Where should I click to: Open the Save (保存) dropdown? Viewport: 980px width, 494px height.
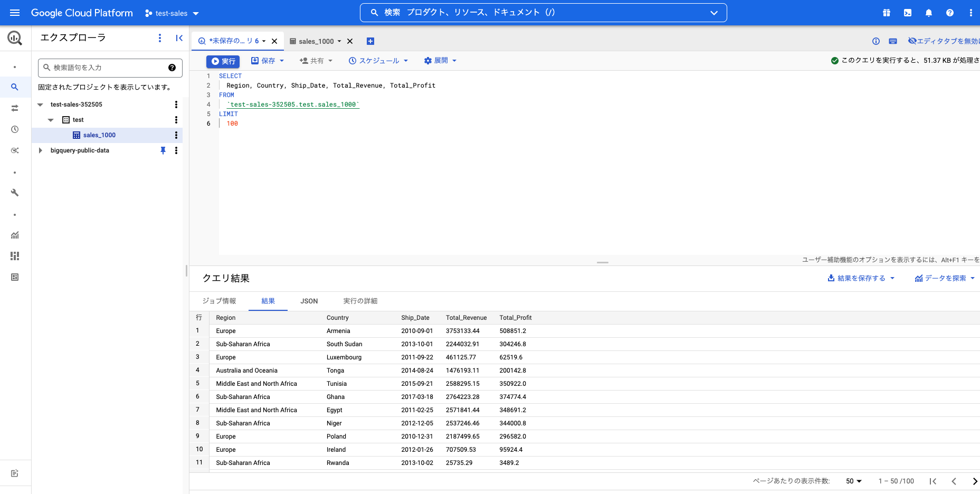pos(268,61)
